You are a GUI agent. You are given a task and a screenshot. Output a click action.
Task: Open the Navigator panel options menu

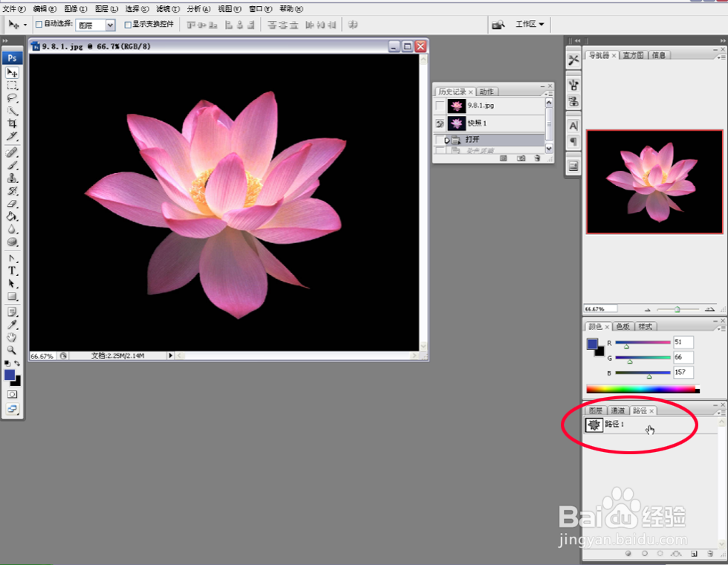(721, 56)
